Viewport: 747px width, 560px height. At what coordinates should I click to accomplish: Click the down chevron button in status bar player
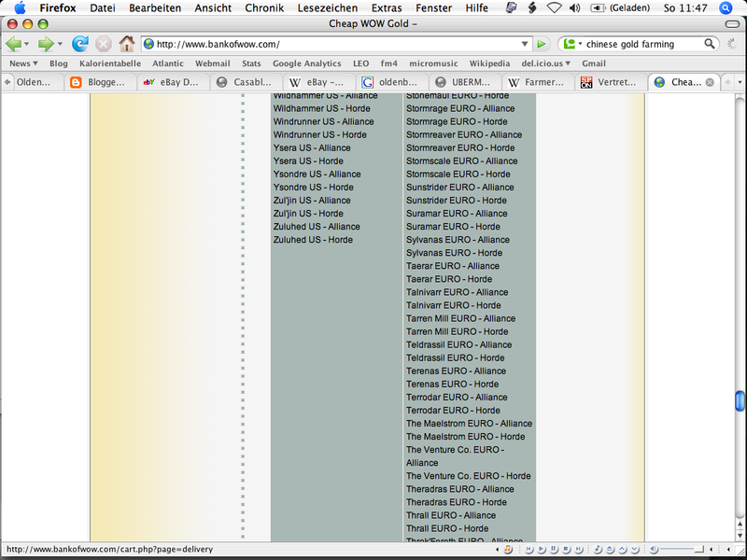(635, 550)
